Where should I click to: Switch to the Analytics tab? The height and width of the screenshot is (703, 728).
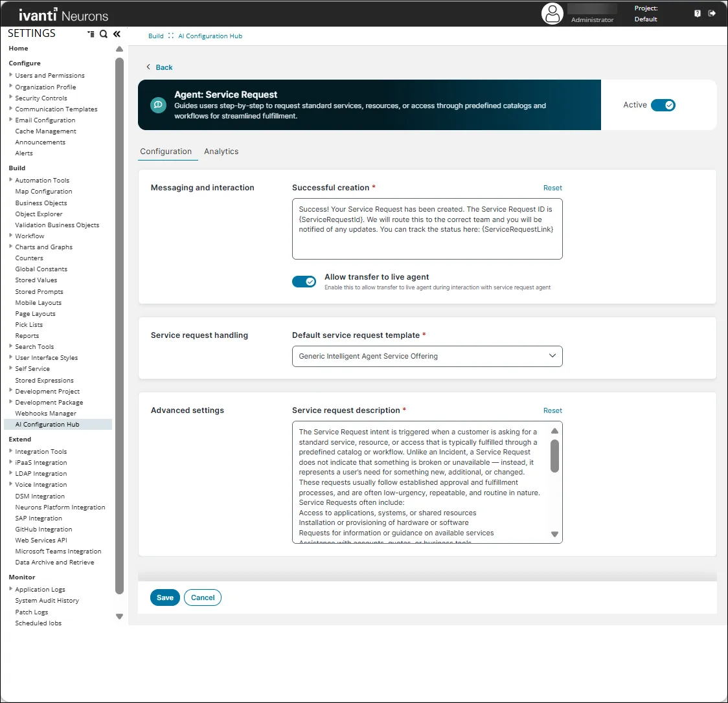[221, 151]
